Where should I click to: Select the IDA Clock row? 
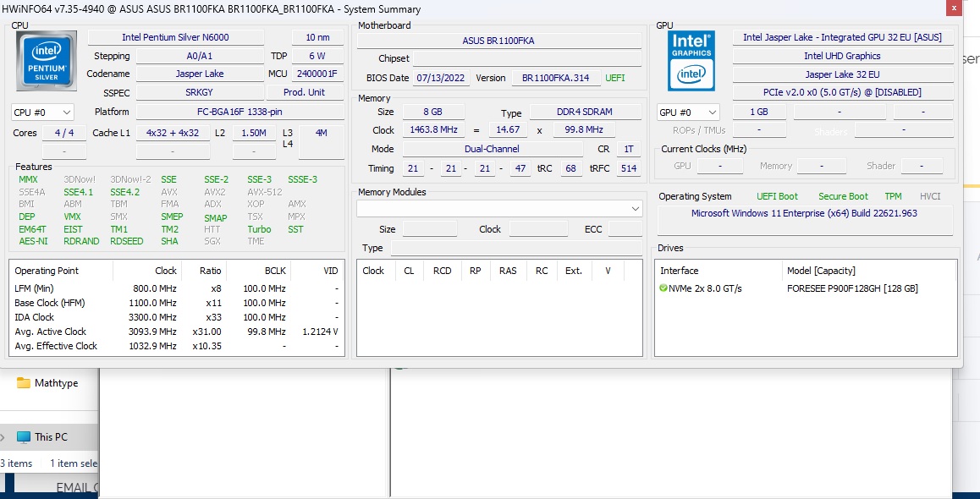tap(177, 317)
